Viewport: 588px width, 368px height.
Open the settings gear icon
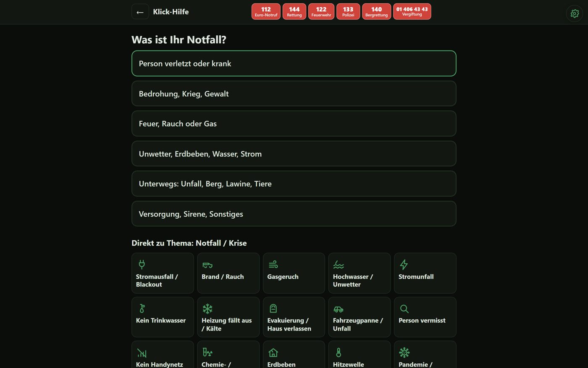(574, 13)
